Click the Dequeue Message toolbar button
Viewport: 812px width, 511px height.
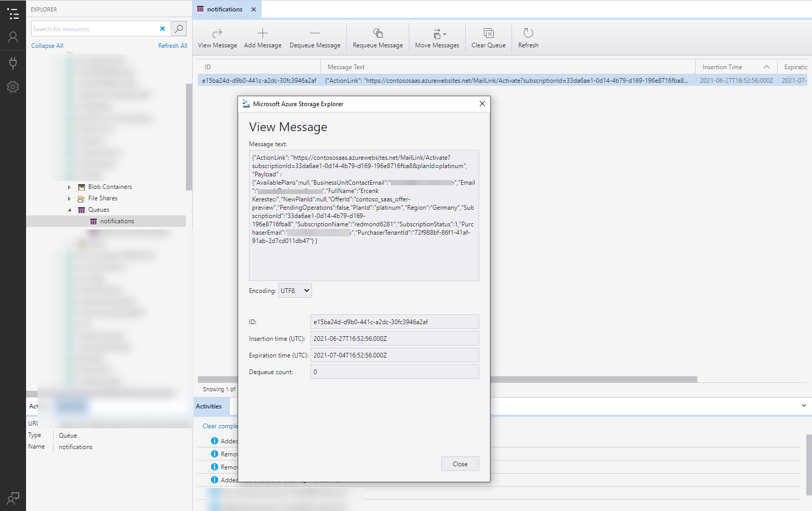pyautogui.click(x=315, y=39)
